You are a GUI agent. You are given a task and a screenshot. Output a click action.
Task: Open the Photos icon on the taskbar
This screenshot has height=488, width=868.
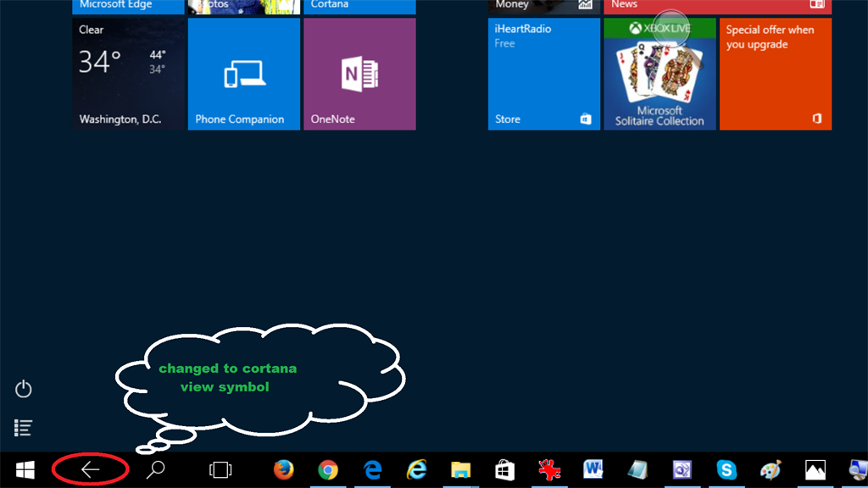pos(815,469)
